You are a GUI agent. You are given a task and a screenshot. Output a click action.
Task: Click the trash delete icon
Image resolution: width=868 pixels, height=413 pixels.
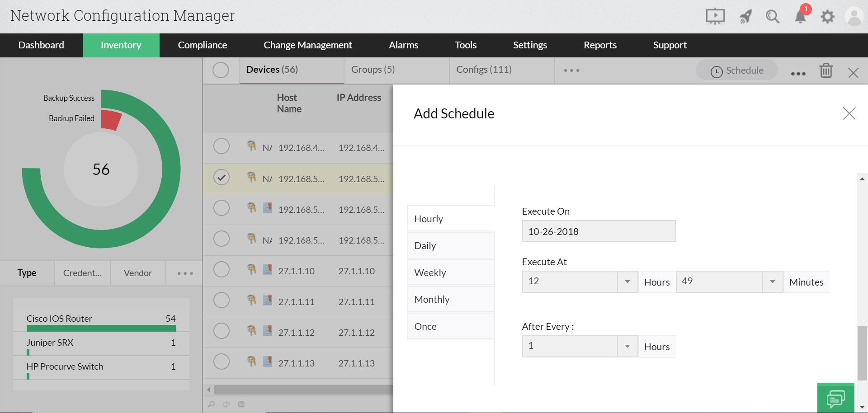point(826,70)
